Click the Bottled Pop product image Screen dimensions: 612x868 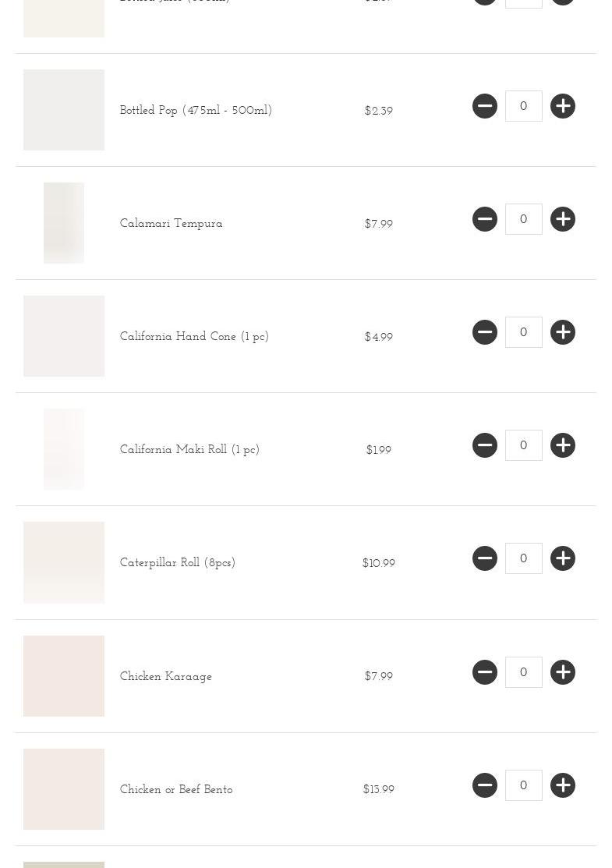coord(64,110)
